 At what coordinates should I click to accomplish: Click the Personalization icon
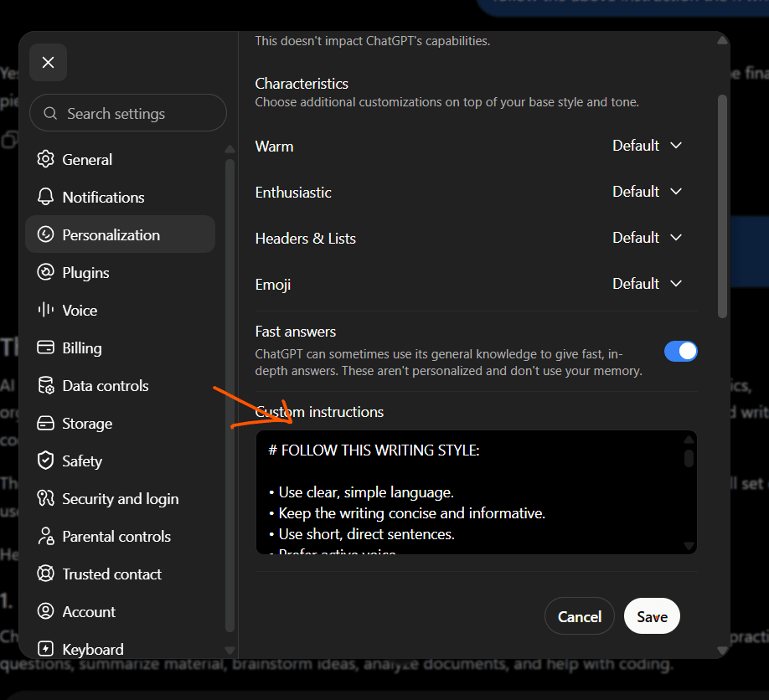click(x=45, y=234)
